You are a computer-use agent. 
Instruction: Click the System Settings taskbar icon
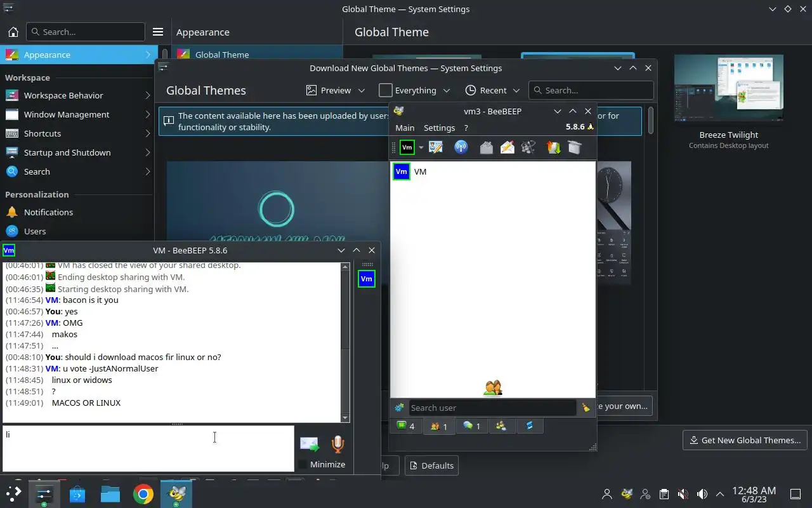pyautogui.click(x=44, y=493)
